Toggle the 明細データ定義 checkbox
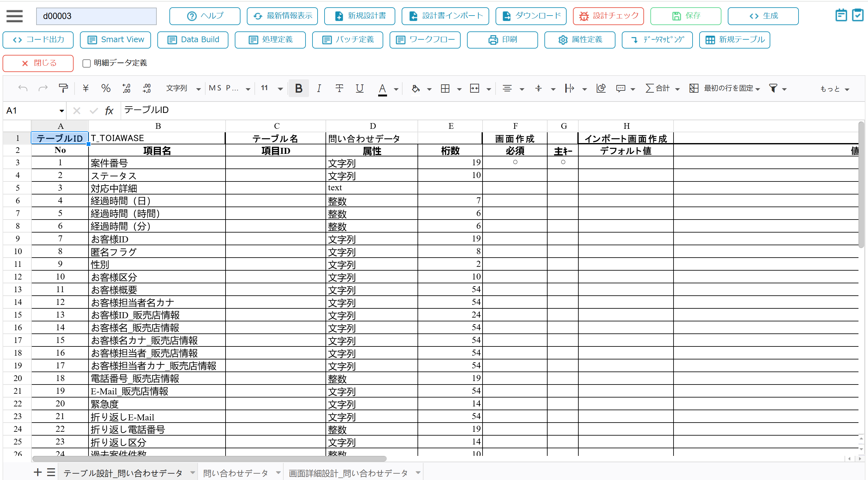Image resolution: width=868 pixels, height=480 pixels. [87, 63]
